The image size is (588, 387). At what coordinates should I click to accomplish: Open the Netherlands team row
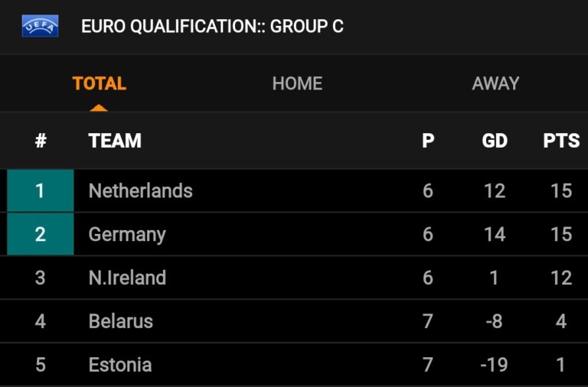point(294,190)
